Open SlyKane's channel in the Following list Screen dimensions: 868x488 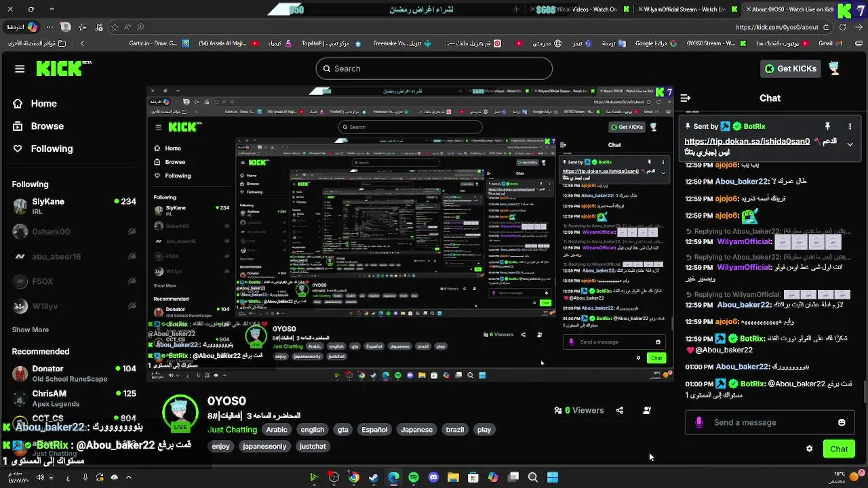click(74, 206)
